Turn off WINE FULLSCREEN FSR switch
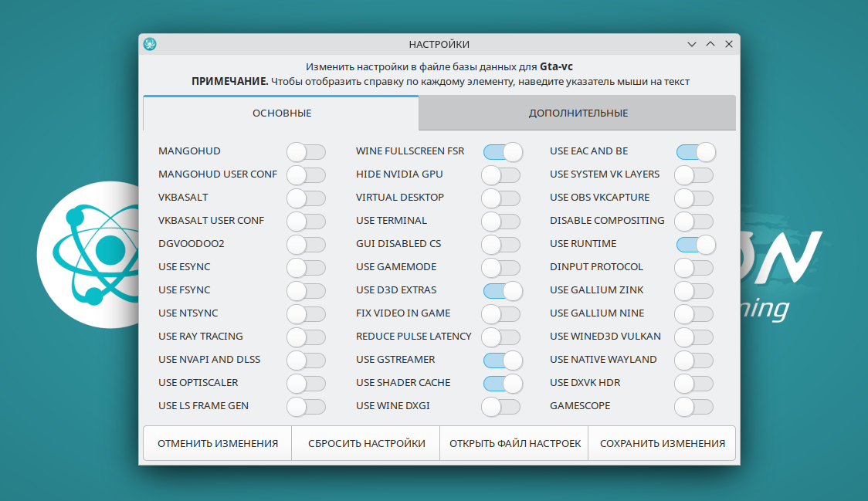This screenshot has width=868, height=501. pyautogui.click(x=503, y=151)
